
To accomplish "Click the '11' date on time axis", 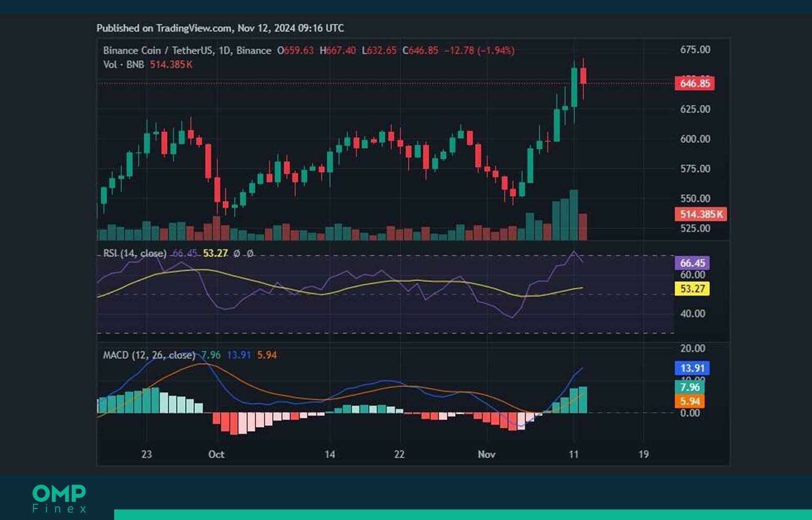I will (x=574, y=455).
